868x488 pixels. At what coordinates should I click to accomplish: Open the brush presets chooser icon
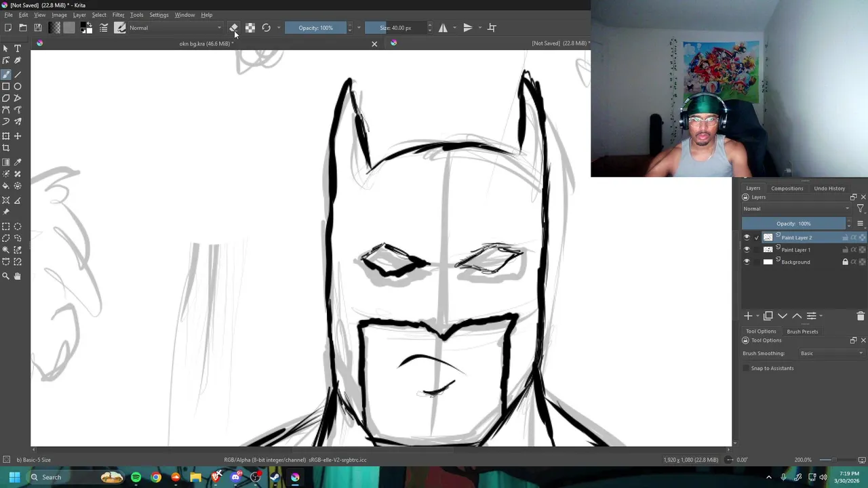tap(120, 28)
